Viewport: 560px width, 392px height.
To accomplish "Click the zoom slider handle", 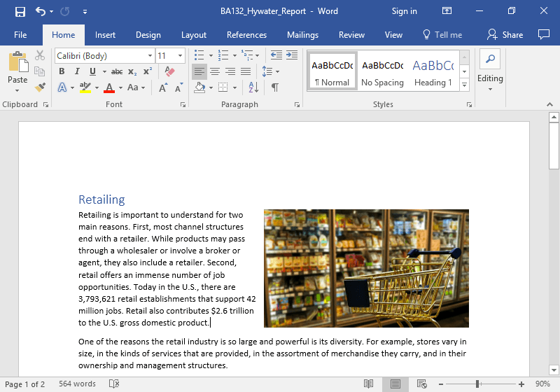I will [x=477, y=384].
